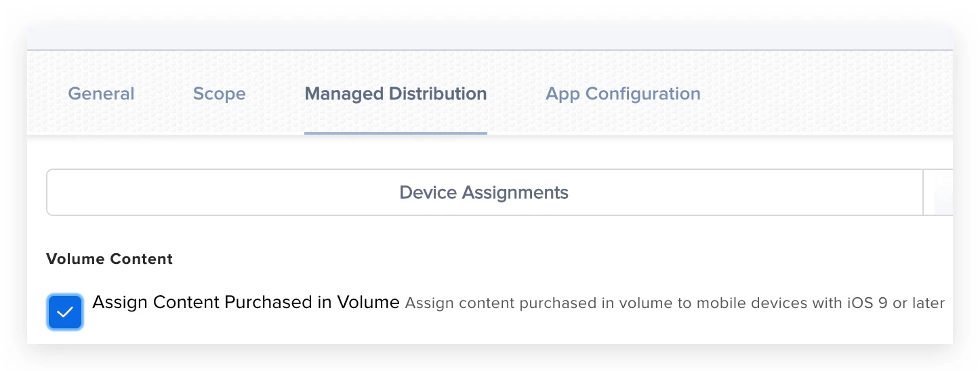Select the cut-off segment beside Device Assignments
The image size is (980, 371).
click(939, 192)
